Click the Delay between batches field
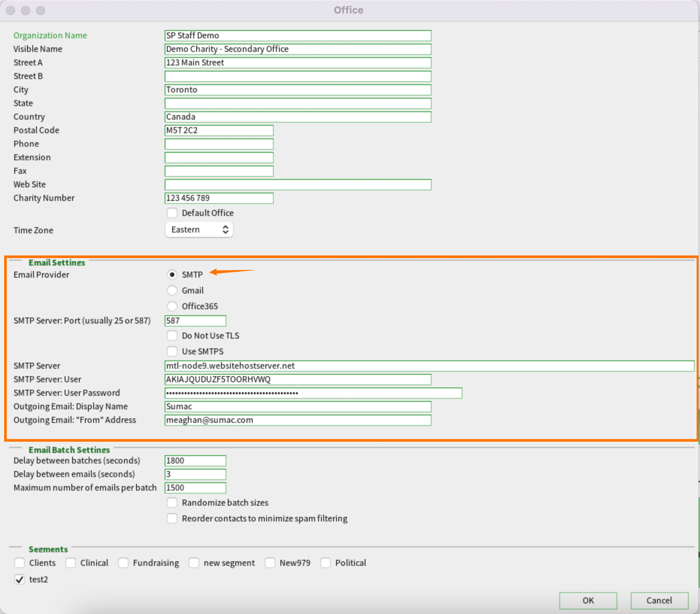 point(195,460)
